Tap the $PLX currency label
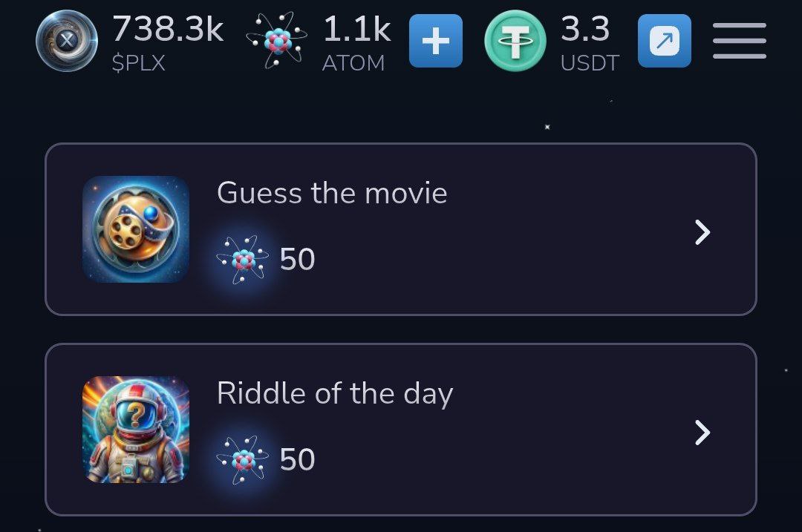This screenshot has width=802, height=532. coord(139,63)
